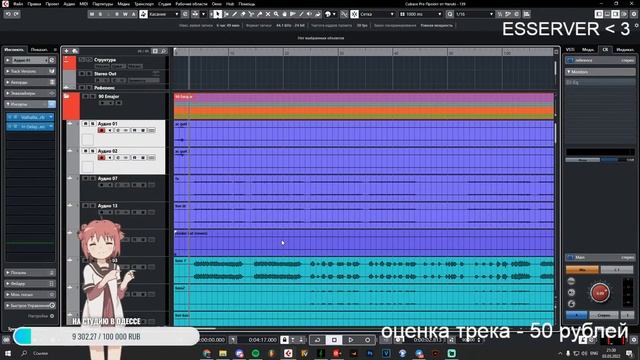Image resolution: width=640 pixels, height=360 pixels.
Task: Select the Draw pencil tool
Action: [x=235, y=14]
